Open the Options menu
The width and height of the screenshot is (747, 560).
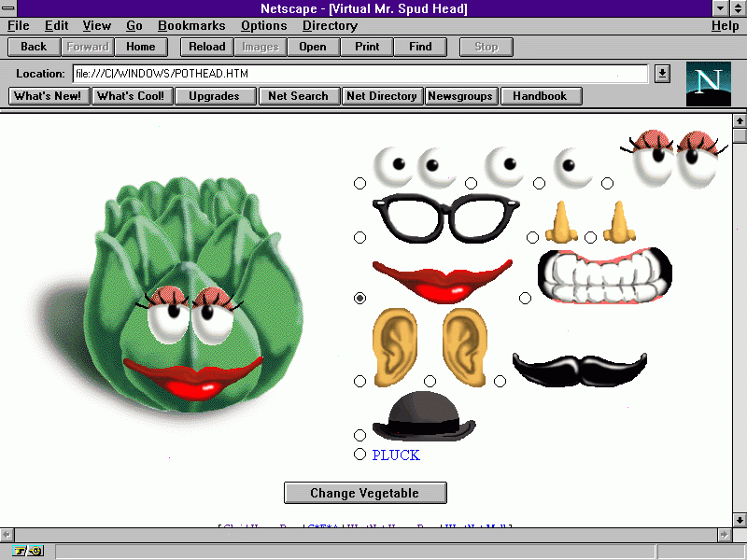coord(263,26)
